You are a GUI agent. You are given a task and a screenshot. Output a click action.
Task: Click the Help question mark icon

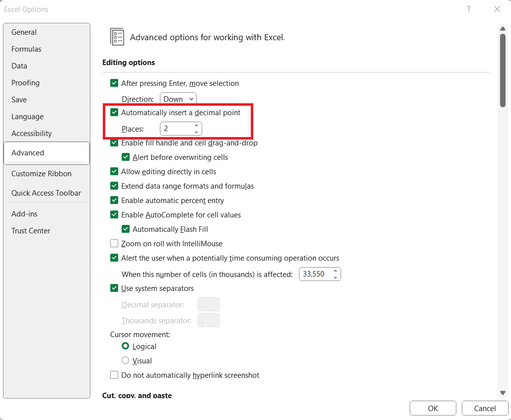pos(468,9)
